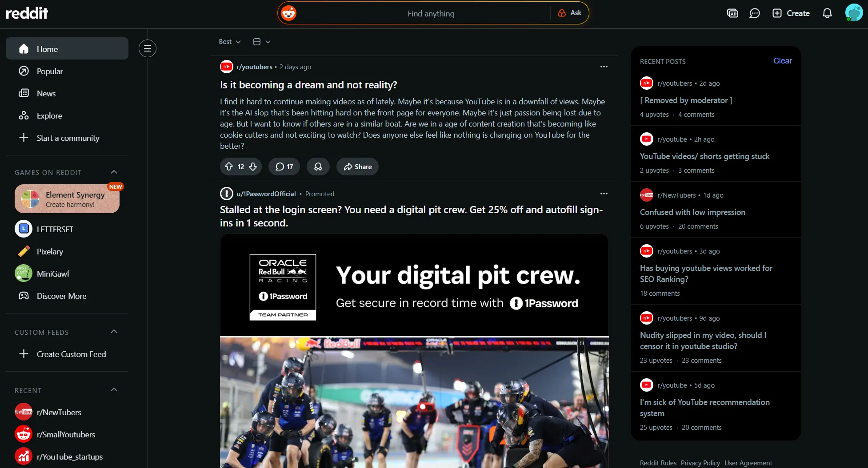Downvote the 'dream and not reality' post
The height and width of the screenshot is (468, 868).
click(253, 167)
